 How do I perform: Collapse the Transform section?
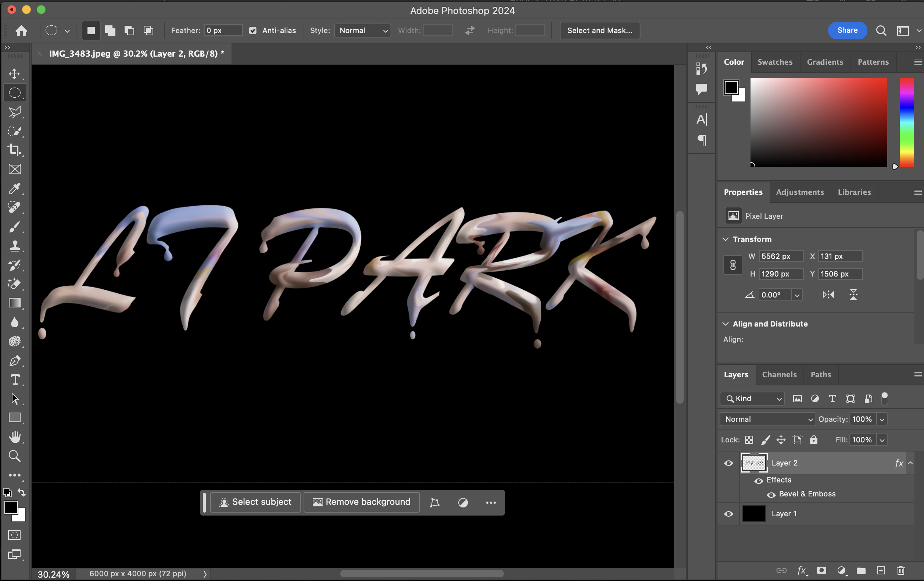point(725,239)
